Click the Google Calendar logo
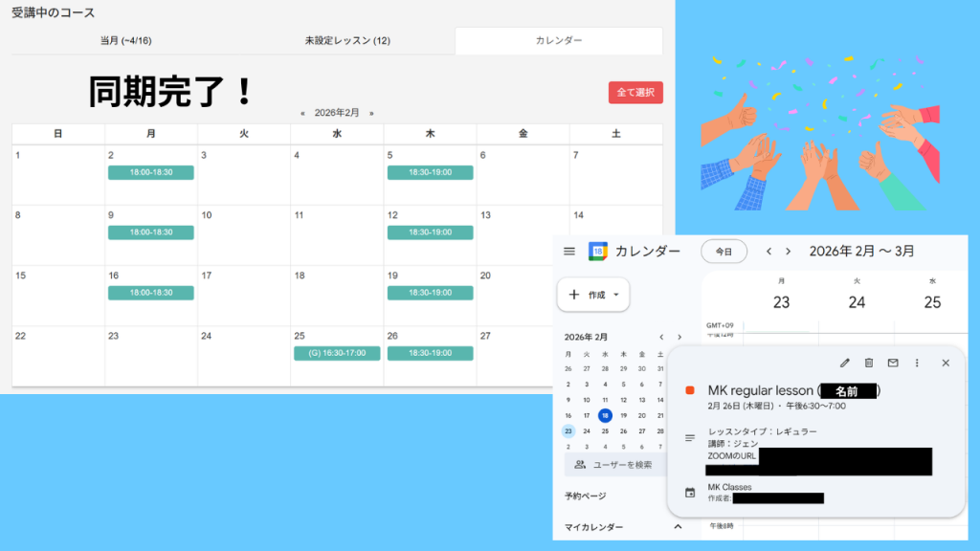980x551 pixels. click(598, 252)
